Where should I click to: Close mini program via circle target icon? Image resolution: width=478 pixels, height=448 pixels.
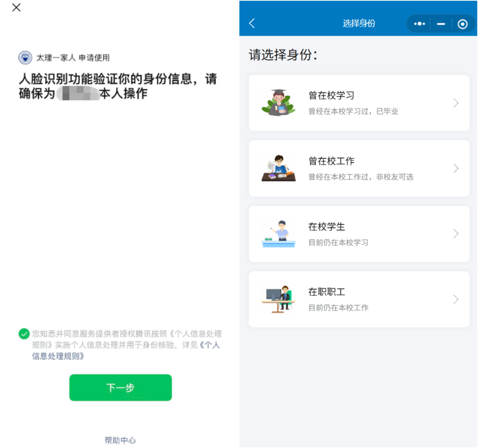click(x=462, y=24)
